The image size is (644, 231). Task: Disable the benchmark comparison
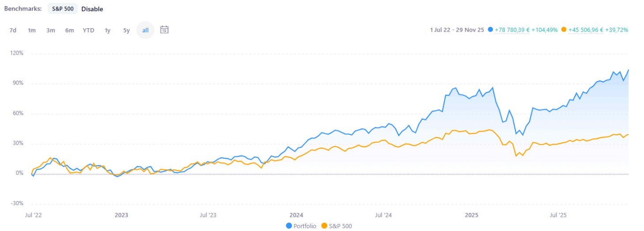[92, 9]
